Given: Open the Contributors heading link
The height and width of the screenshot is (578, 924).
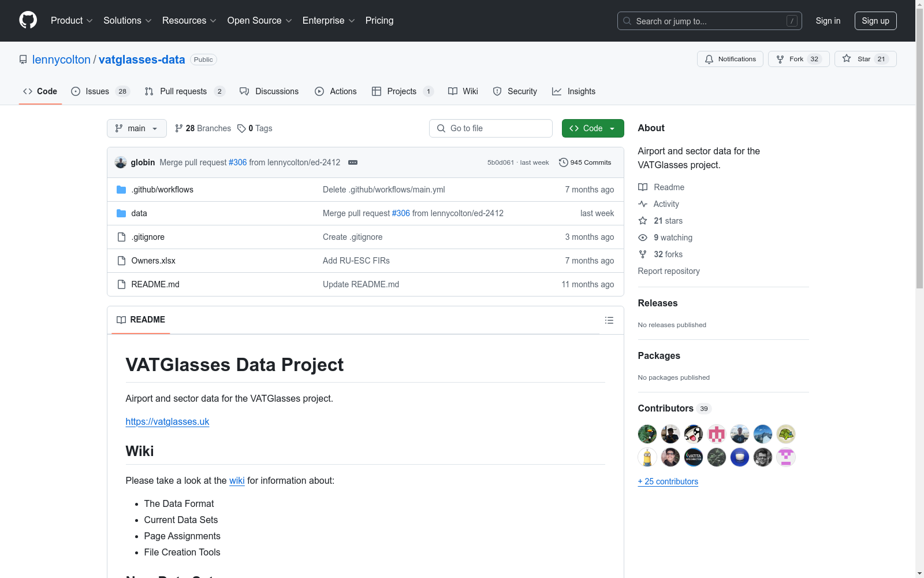Looking at the screenshot, I should (x=675, y=408).
